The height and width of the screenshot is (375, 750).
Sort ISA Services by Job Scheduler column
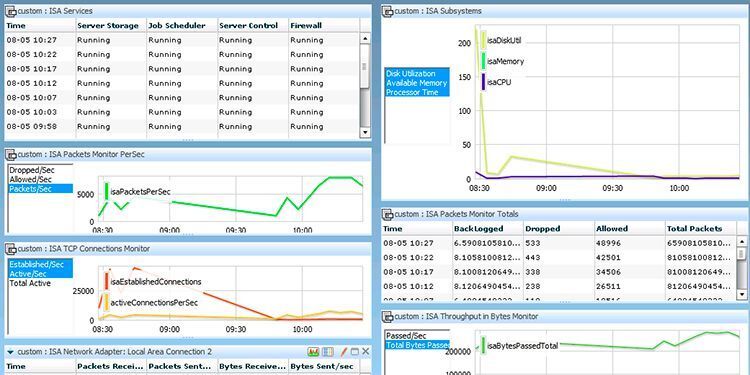[182, 25]
